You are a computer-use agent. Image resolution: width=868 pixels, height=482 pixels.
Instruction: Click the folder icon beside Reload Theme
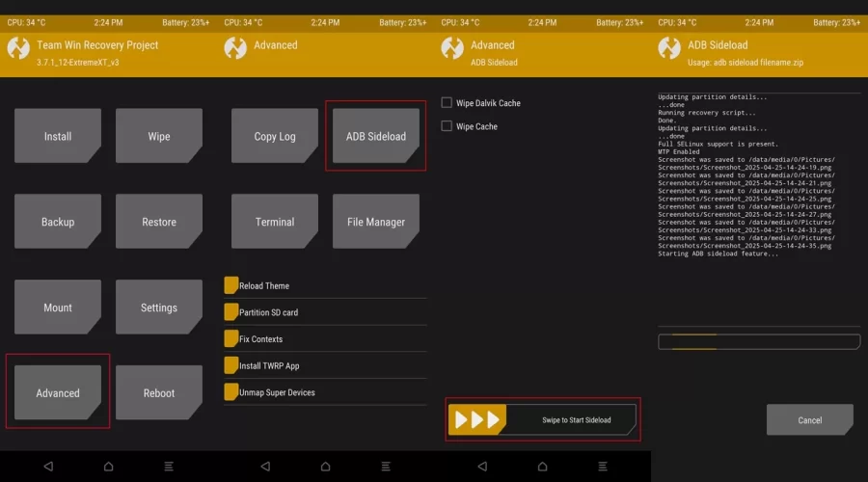(x=231, y=285)
